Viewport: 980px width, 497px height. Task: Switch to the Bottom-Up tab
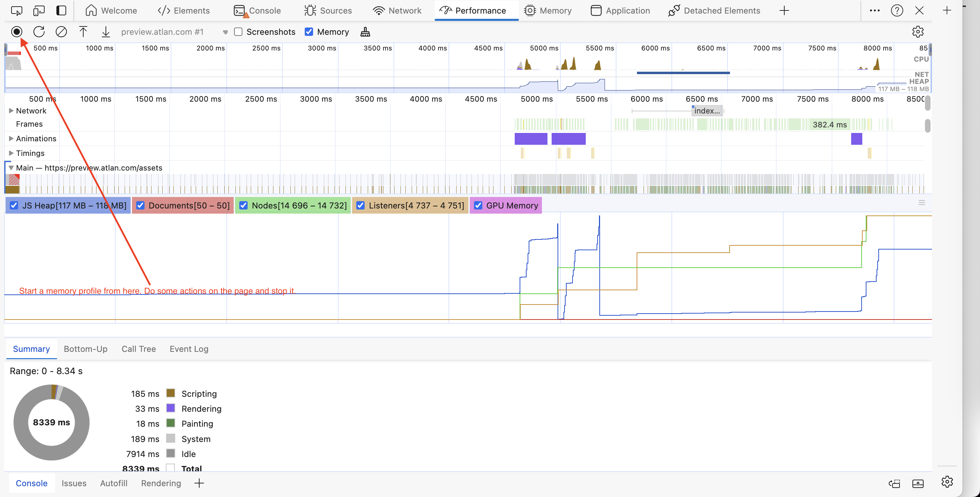click(86, 349)
